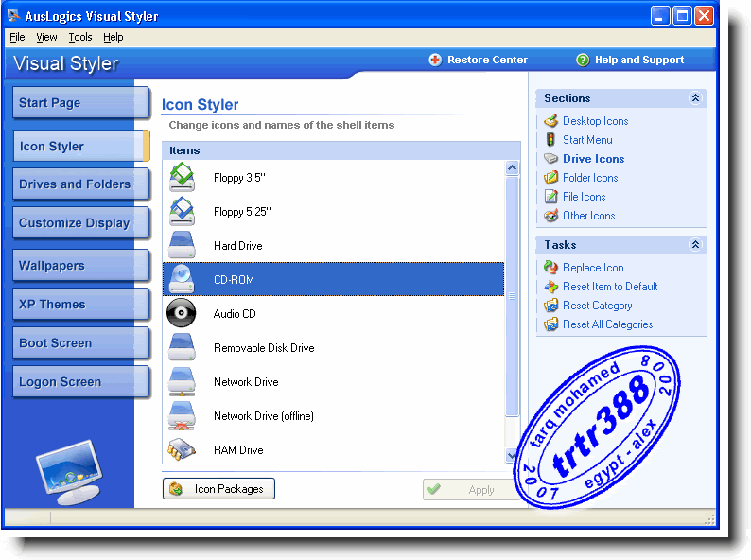Open the Logon Screen section
The height and width of the screenshot is (560, 751).
pos(80,382)
